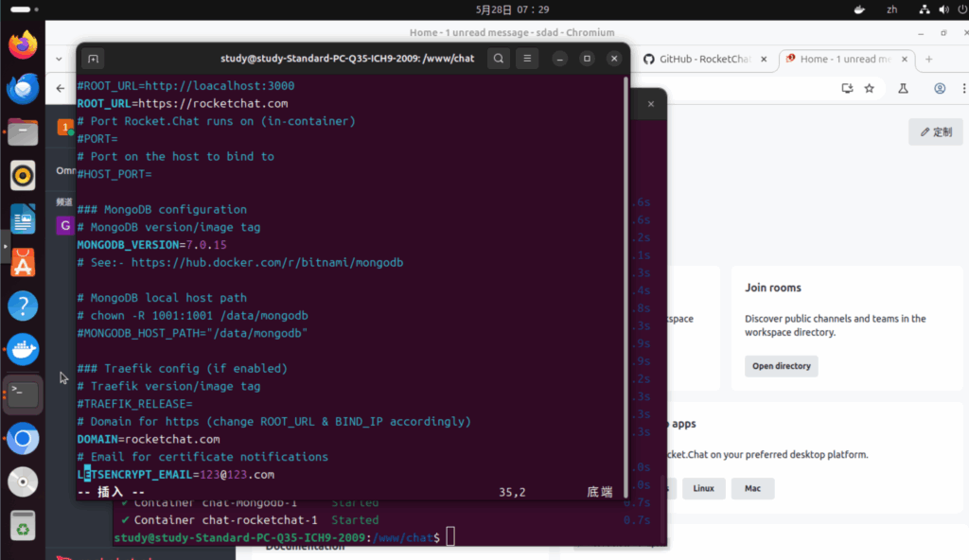Click the commented #ROOT_URL localhost:3000 line

coord(185,85)
